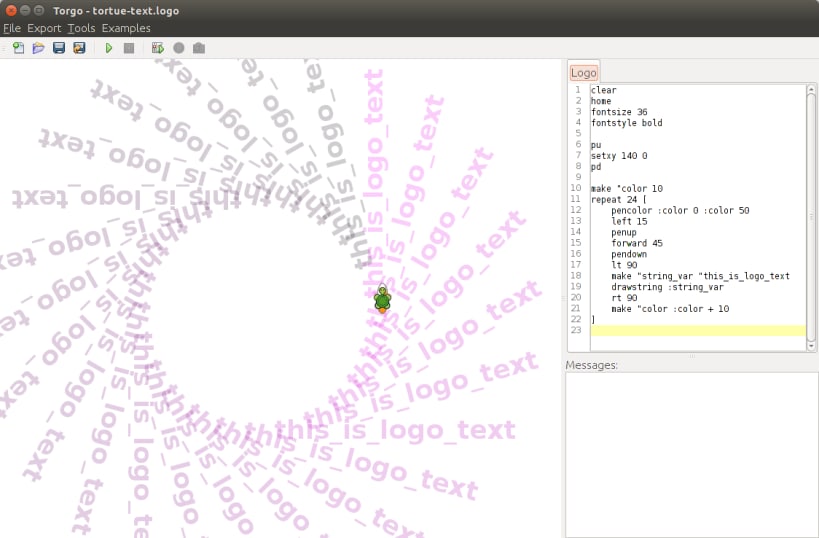The image size is (819, 538).
Task: Open a file using the folder icon
Action: (x=39, y=48)
